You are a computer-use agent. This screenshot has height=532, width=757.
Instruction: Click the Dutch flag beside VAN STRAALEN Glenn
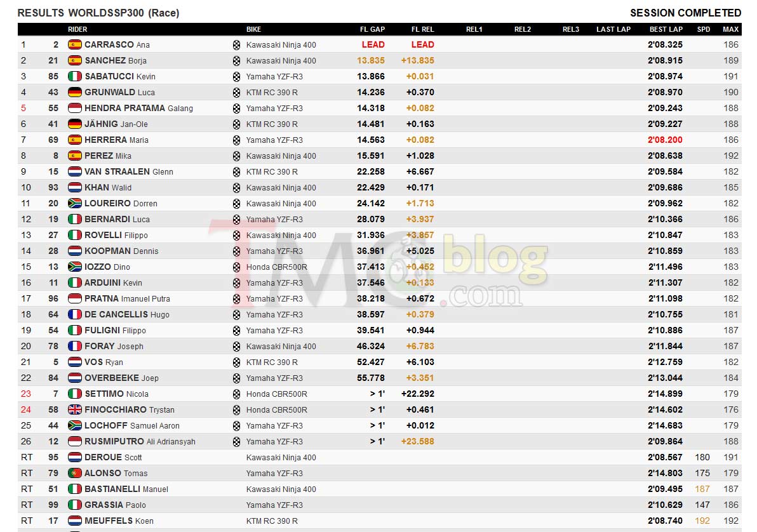(x=75, y=171)
